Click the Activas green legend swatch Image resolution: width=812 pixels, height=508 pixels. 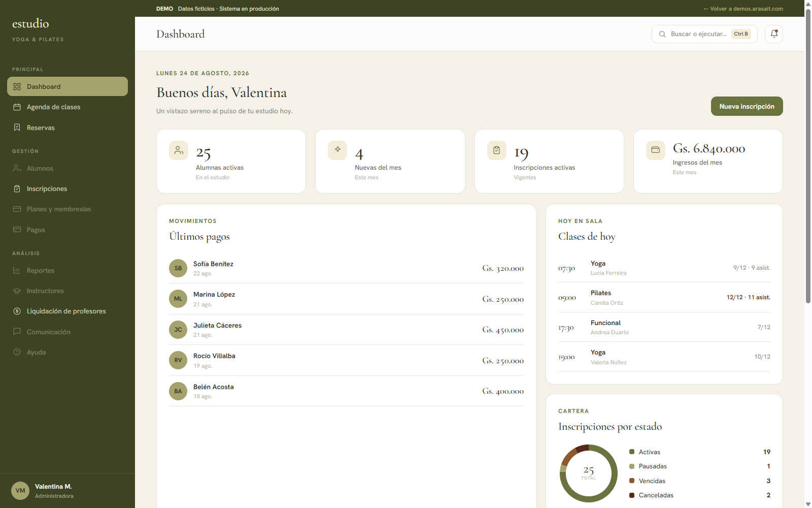[632, 452]
